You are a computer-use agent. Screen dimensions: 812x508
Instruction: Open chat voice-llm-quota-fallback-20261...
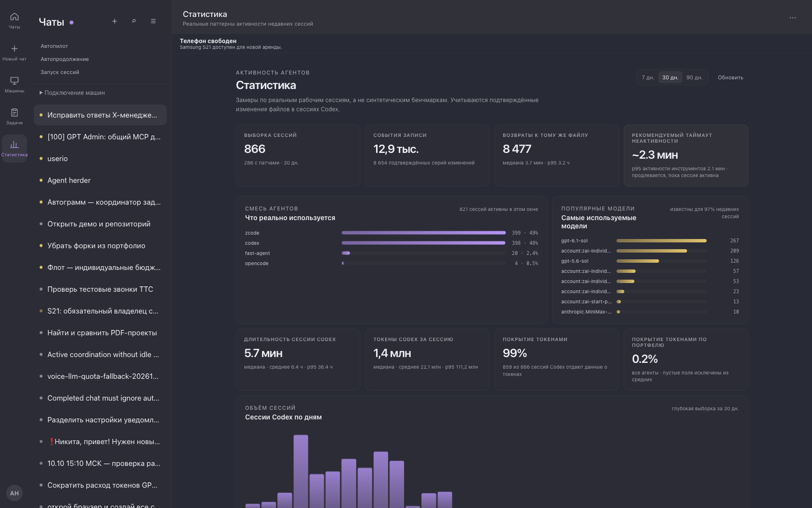click(100, 376)
